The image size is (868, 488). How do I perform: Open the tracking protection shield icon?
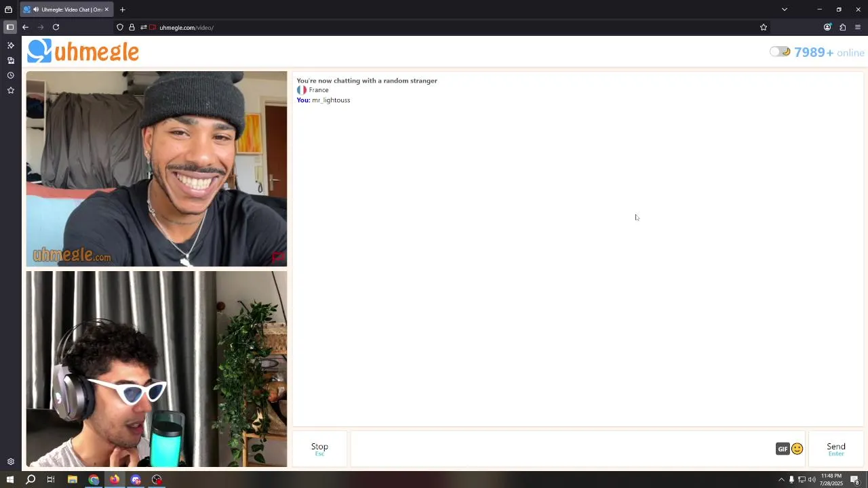coord(120,27)
